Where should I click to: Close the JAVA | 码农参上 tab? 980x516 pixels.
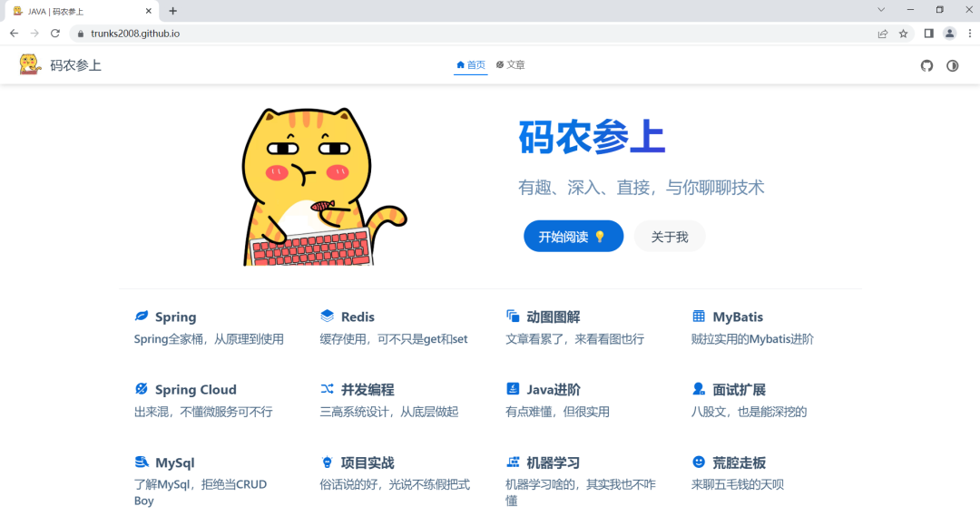148,11
